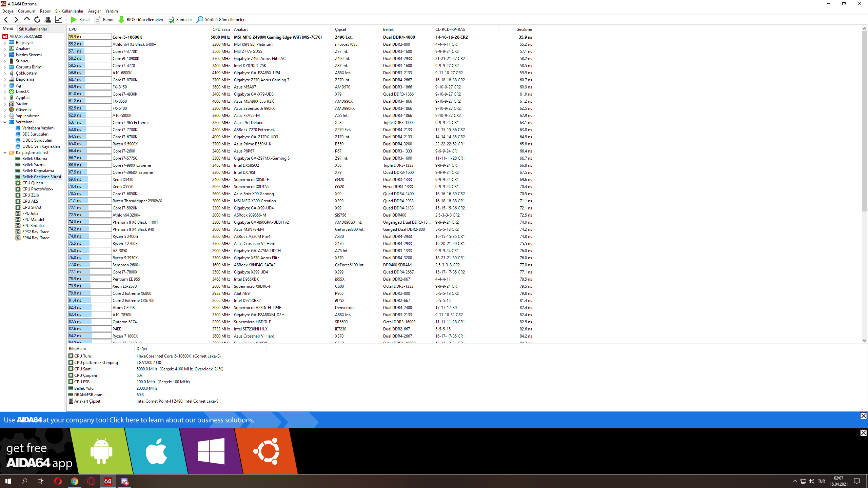
Task: Expand the İşletim Sistemi tree node
Action: point(5,55)
